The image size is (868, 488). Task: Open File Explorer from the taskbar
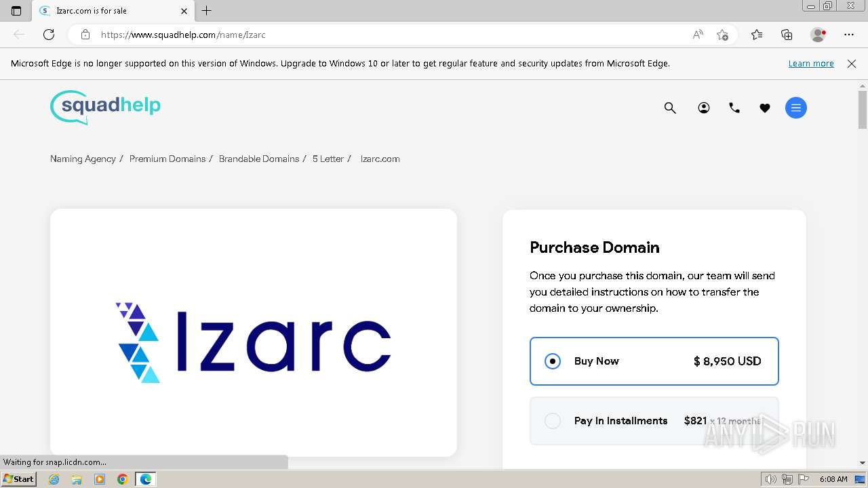[x=77, y=479]
